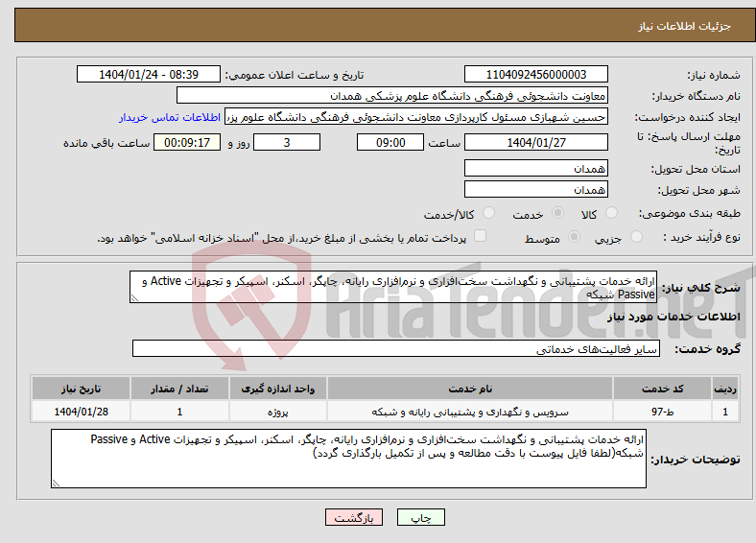Click the واحد اندازه گیری column header
The image size is (756, 543).
point(278,389)
